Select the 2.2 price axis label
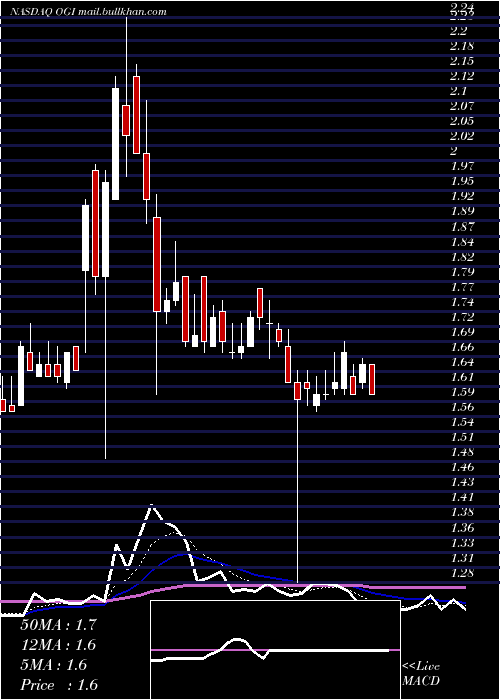This screenshot has width=500, height=700. coord(458,31)
